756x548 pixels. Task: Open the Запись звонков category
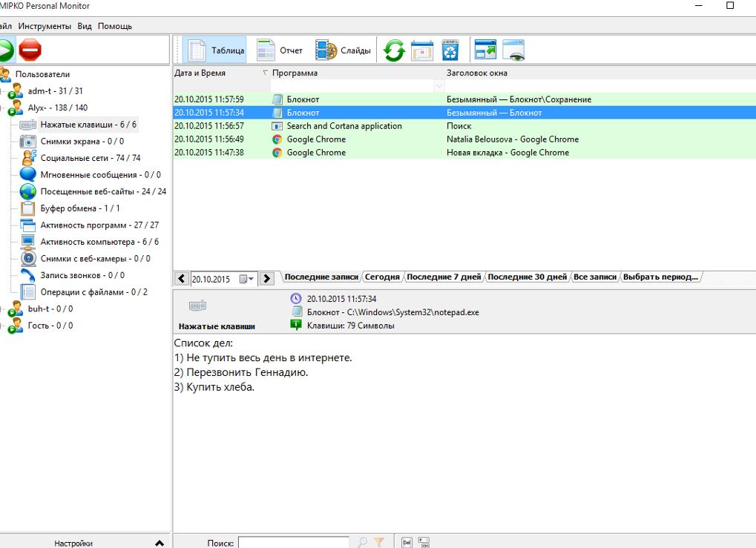[82, 275]
